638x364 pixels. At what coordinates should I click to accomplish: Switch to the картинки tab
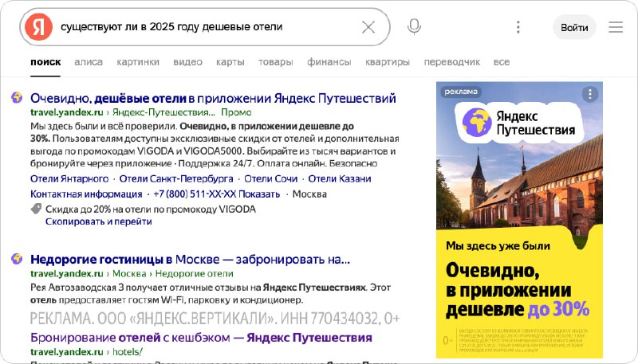138,62
